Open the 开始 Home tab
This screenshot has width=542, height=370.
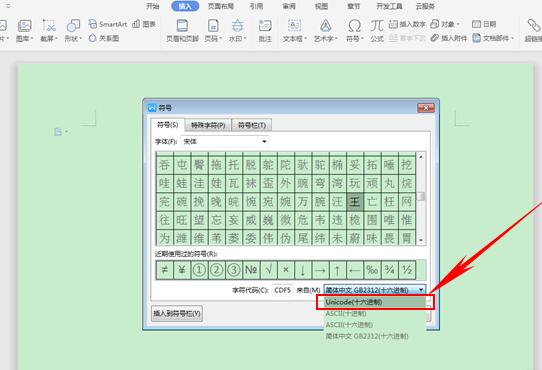pyautogui.click(x=152, y=6)
